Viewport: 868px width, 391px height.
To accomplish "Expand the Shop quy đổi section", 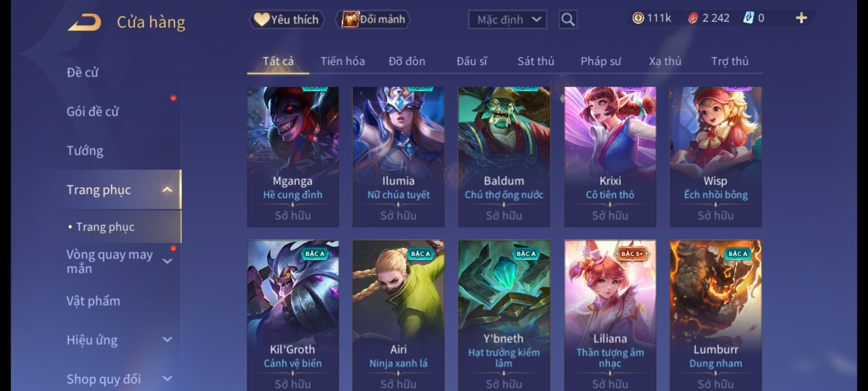I will click(167, 379).
